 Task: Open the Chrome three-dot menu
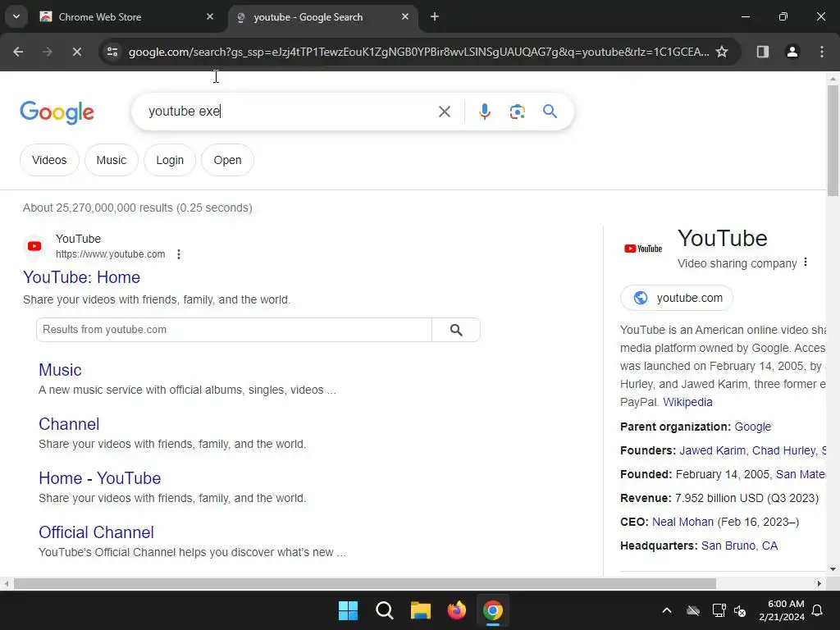[822, 52]
